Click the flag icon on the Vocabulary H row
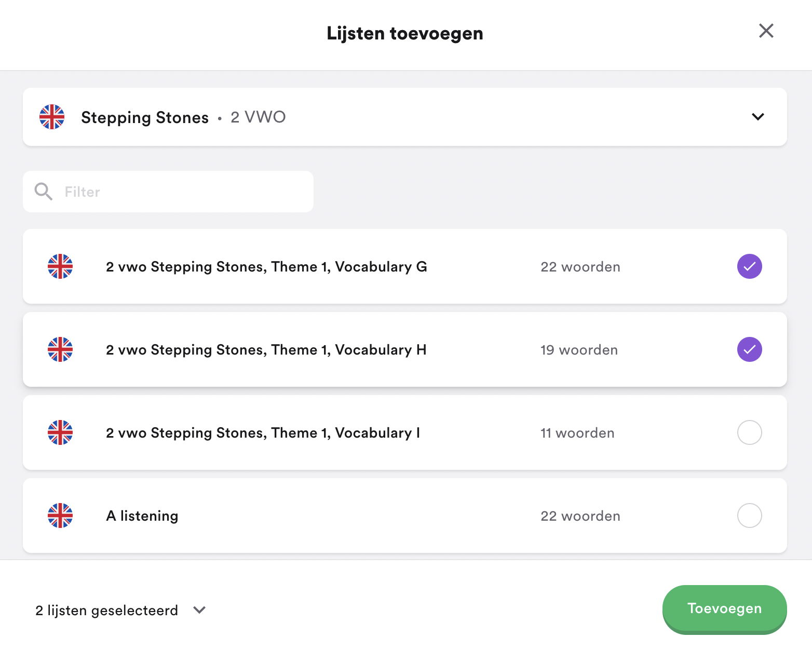 (x=60, y=349)
